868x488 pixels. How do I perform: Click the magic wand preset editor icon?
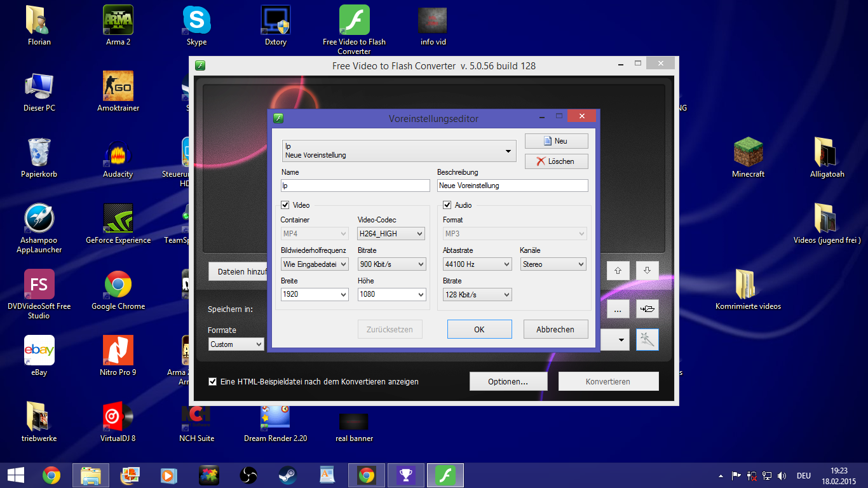(x=647, y=340)
